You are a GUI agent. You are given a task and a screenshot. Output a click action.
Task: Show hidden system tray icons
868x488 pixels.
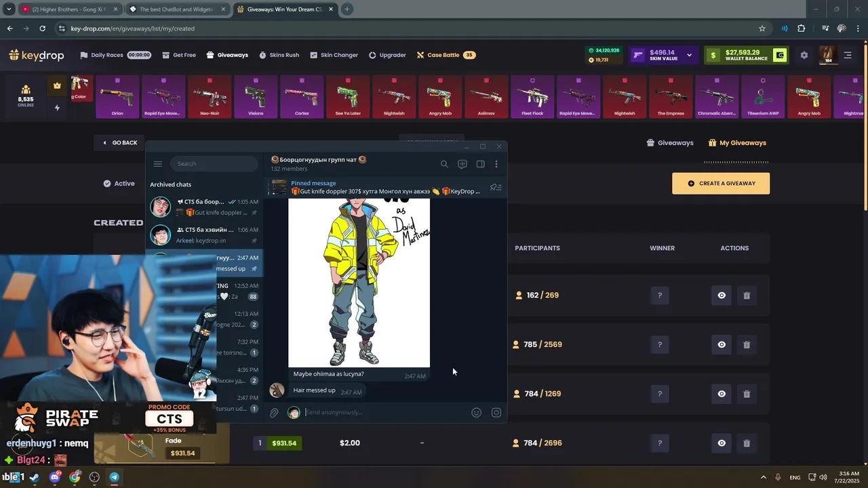[763, 477]
